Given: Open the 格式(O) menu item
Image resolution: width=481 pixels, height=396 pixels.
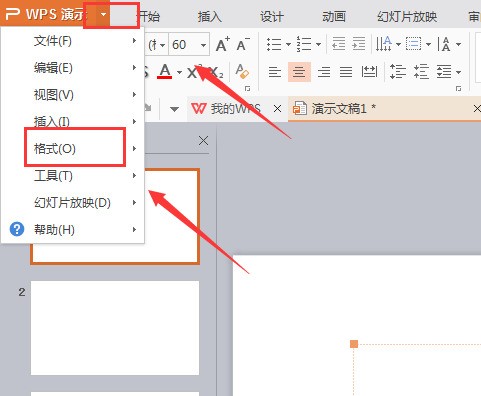Looking at the screenshot, I should [x=73, y=149].
